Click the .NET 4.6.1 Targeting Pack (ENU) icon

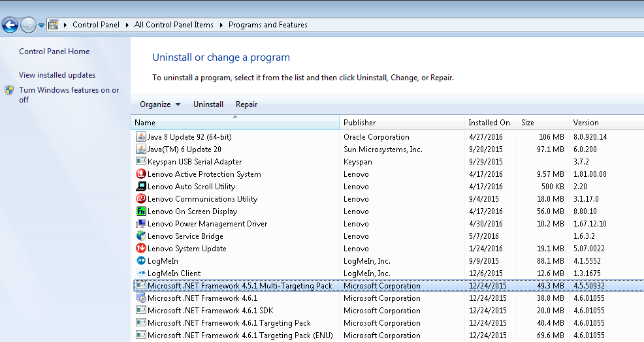[x=141, y=335]
